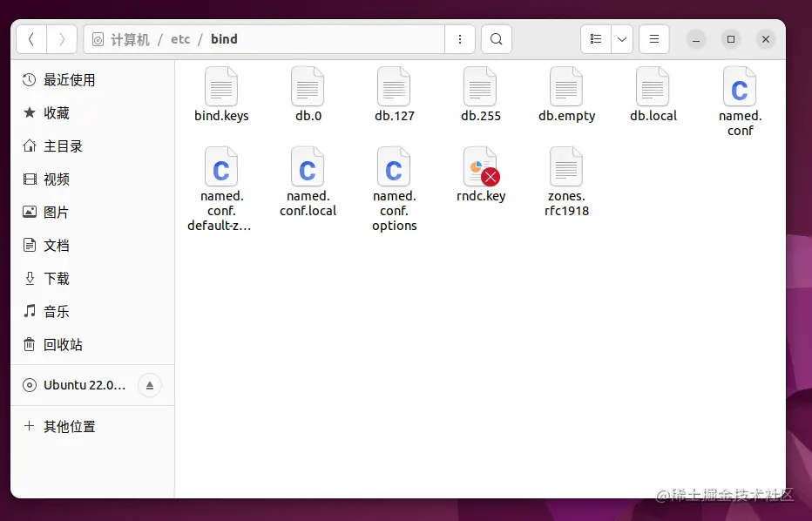Open the search magnifier button
Image resolution: width=812 pixels, height=521 pixels.
(496, 39)
